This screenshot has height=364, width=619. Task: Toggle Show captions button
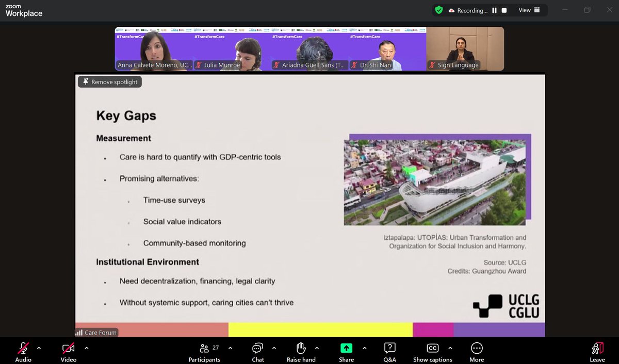pyautogui.click(x=432, y=352)
